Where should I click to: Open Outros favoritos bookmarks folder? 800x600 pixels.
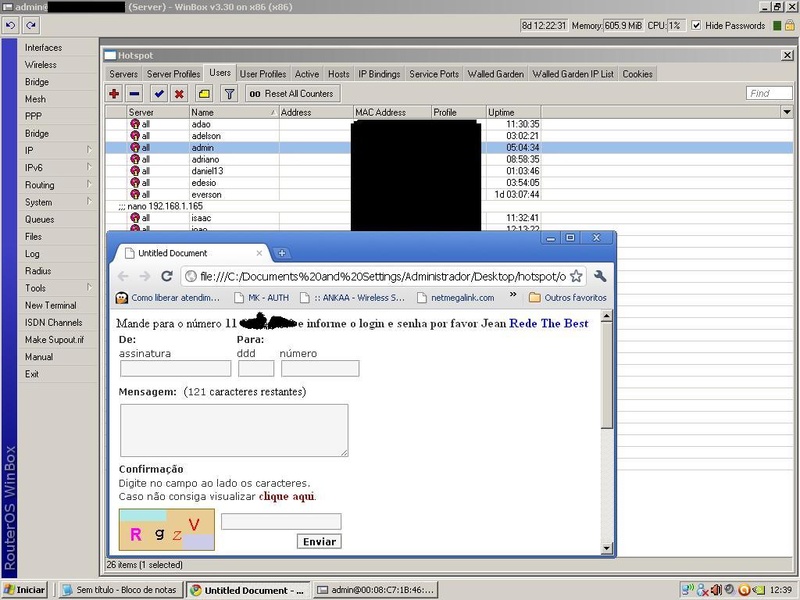point(568,297)
